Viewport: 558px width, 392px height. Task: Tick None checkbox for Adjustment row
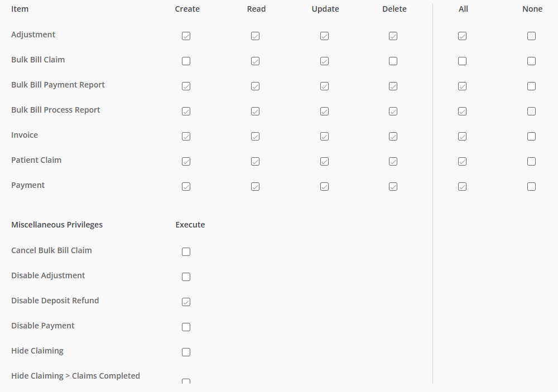(x=531, y=36)
